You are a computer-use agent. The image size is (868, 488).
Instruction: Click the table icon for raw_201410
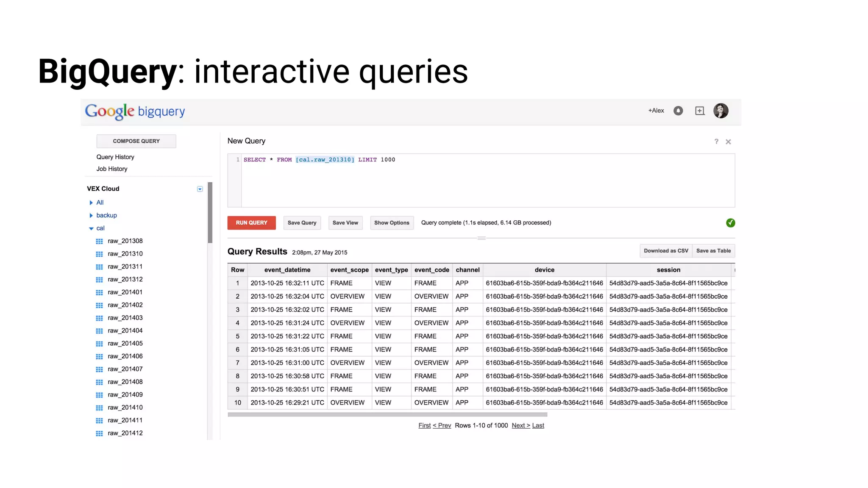[x=100, y=408]
